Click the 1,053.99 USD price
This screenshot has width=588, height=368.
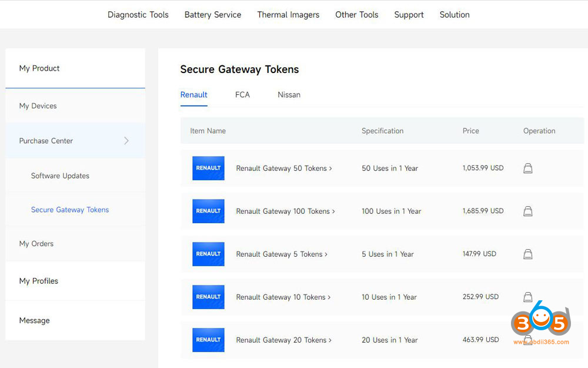483,168
